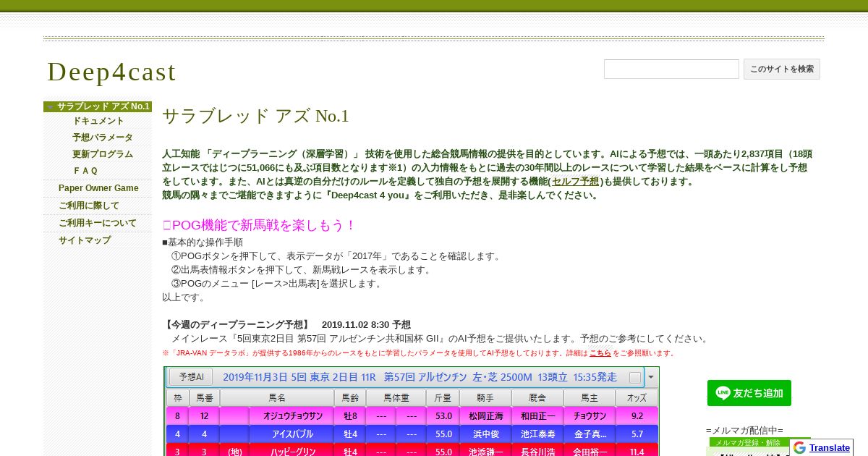Open the 更新プログラム sidebar link
868x456 pixels.
pos(103,154)
